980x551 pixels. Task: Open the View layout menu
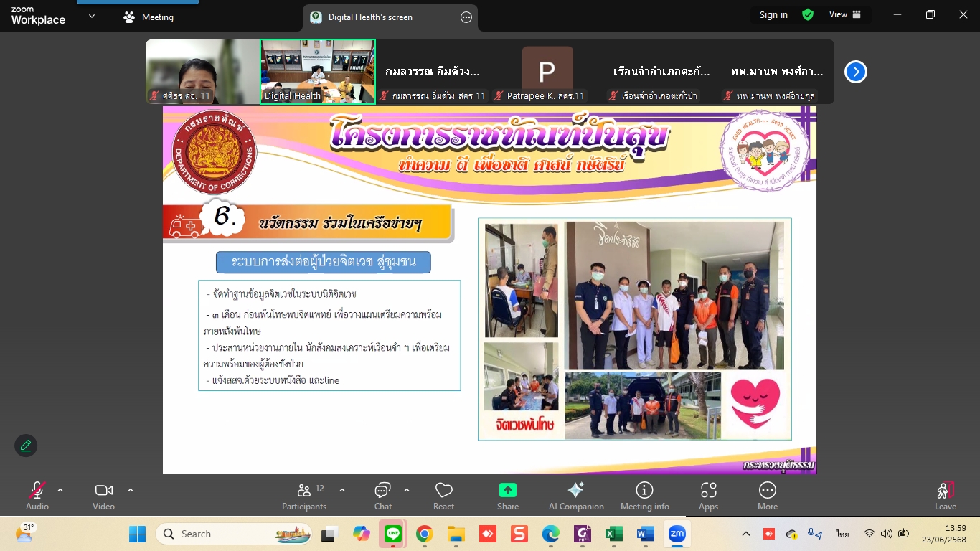point(845,14)
